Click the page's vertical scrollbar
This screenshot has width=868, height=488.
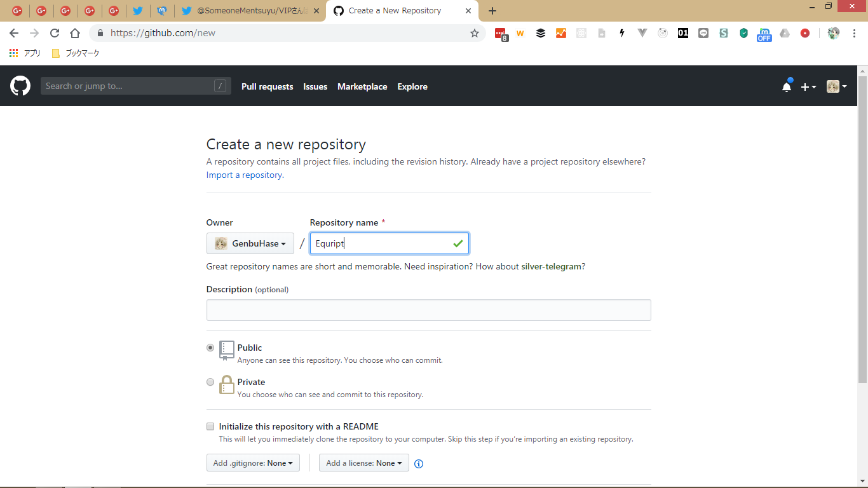[x=862, y=229]
